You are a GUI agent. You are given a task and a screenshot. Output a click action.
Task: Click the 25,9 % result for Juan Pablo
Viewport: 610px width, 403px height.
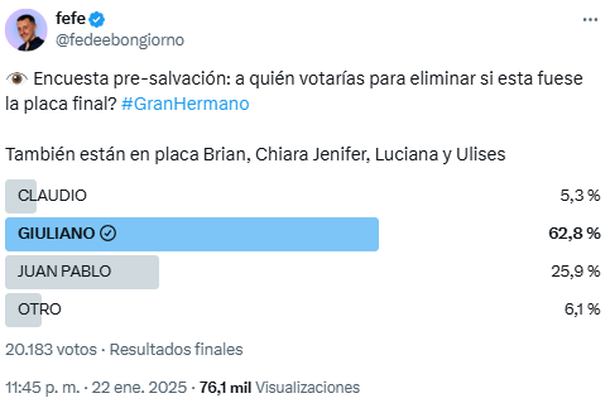click(575, 271)
